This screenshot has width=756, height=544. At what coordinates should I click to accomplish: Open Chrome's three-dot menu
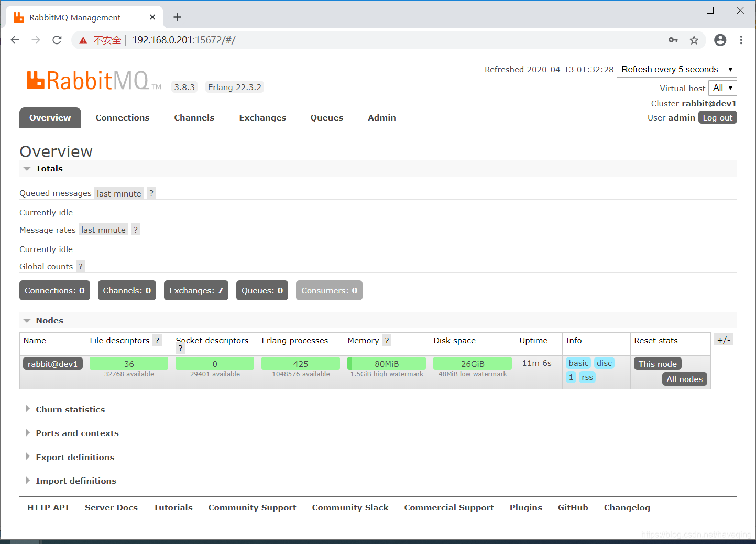pos(741,40)
